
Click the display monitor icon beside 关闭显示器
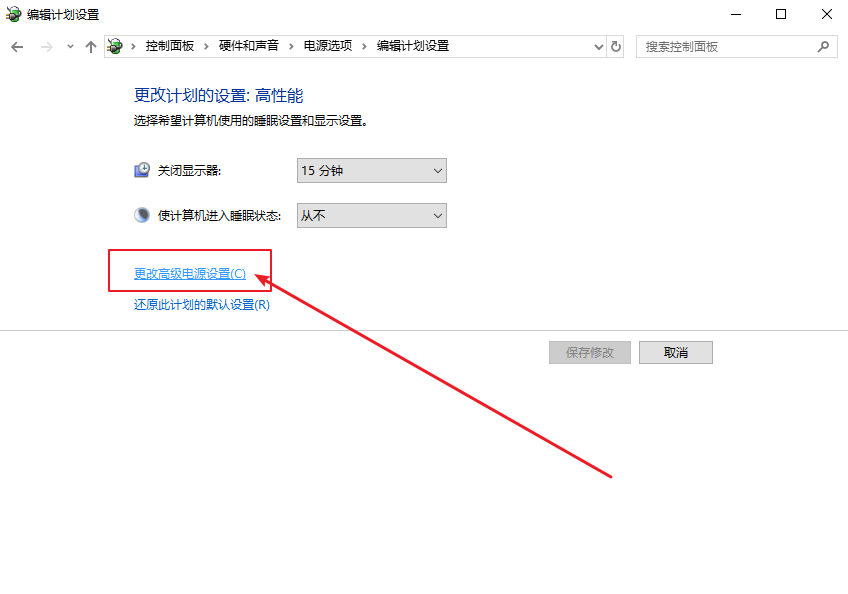141,170
